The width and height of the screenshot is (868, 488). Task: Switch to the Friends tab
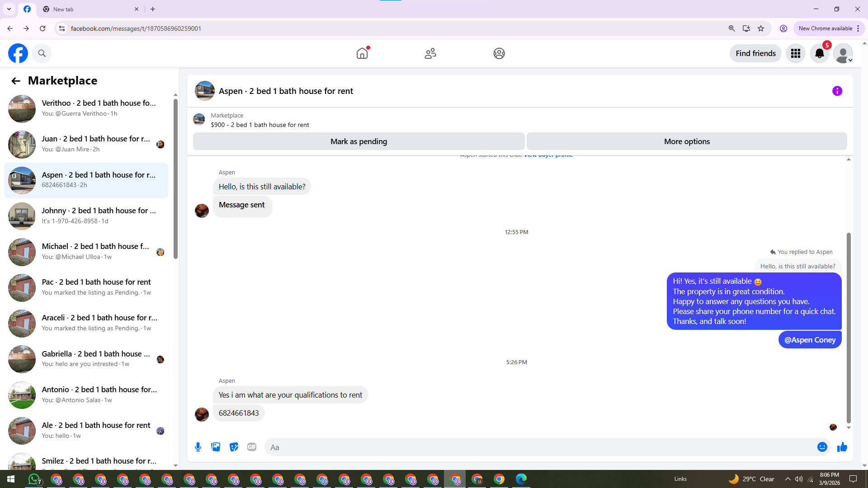tap(430, 54)
